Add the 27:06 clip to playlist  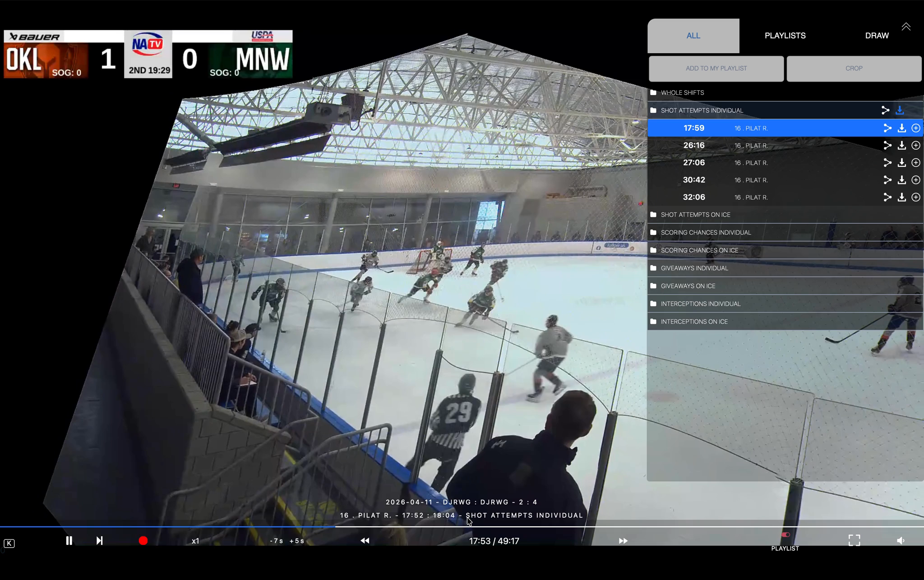916,162
